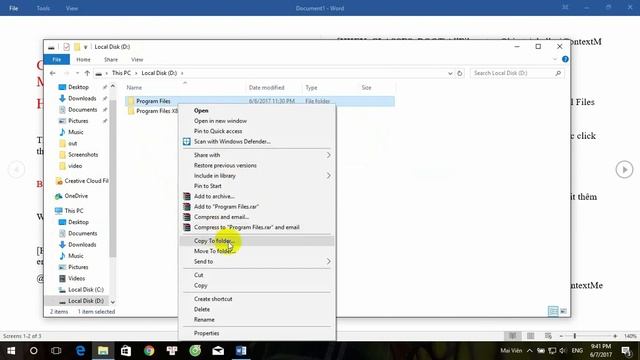
Task: Open Word File menu
Action: [x=13, y=8]
